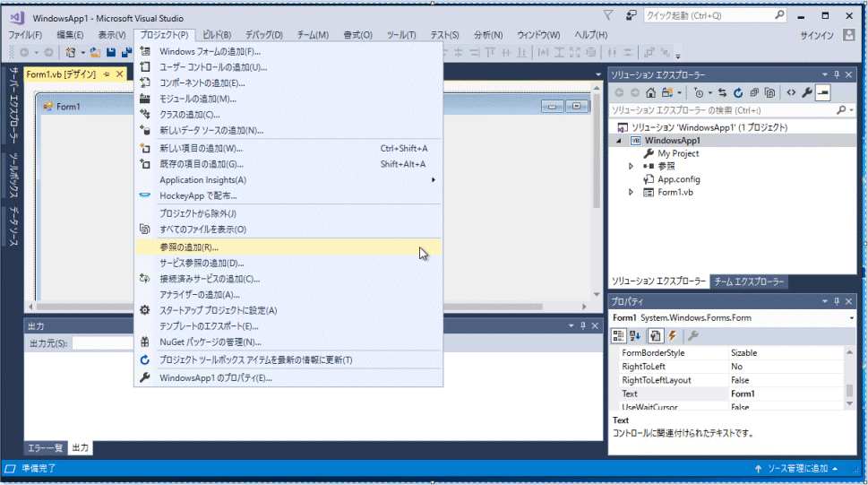The width and height of the screenshot is (868, 485).
Task: Open pending changes filter clock icon
Action: pyautogui.click(x=699, y=93)
